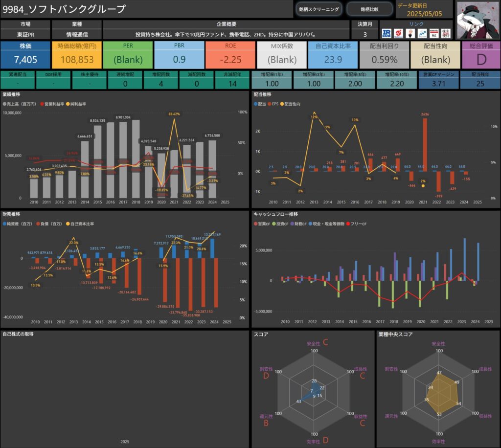Click the 増配率(10年) 2.20 card
Image resolution: width=501 pixels, height=448 pixels.
pos(397,80)
